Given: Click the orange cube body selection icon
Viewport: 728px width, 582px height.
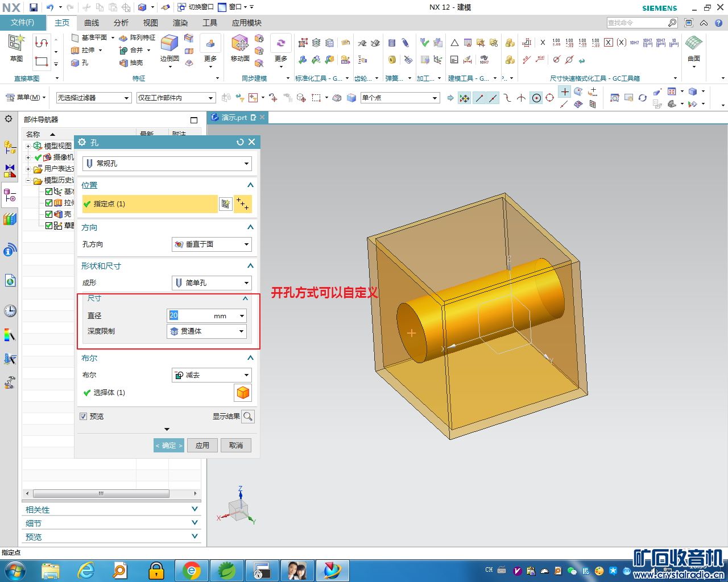Looking at the screenshot, I should (x=243, y=393).
